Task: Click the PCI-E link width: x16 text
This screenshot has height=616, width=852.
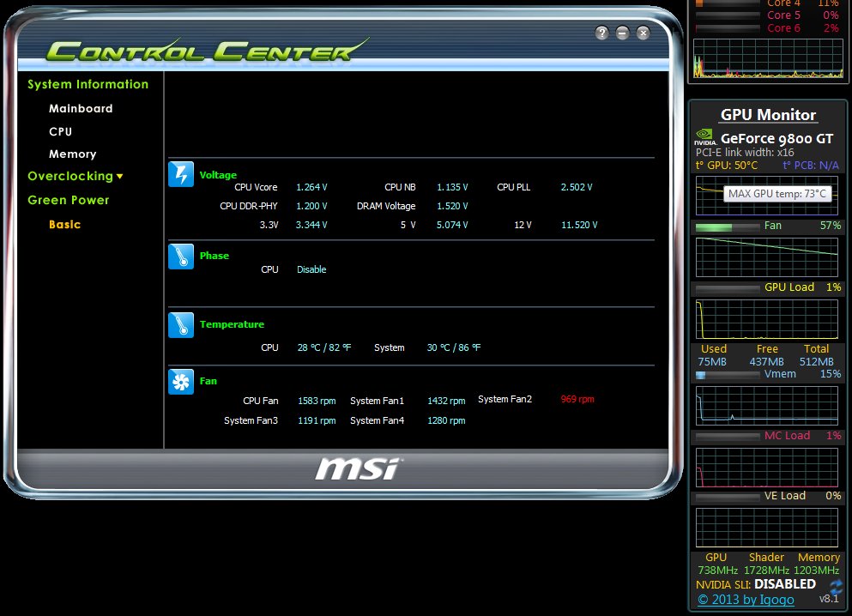Action: (745, 153)
